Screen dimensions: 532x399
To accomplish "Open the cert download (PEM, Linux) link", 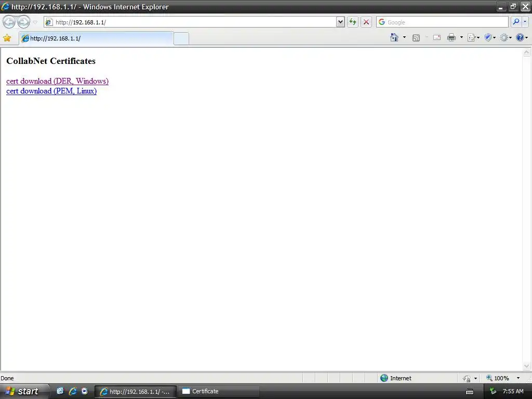I will 51,91.
